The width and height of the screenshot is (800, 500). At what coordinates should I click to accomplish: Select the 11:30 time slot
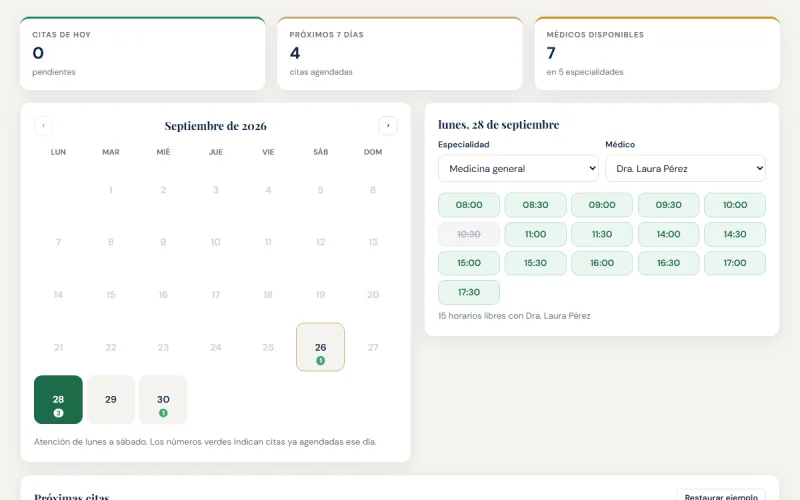pyautogui.click(x=602, y=234)
